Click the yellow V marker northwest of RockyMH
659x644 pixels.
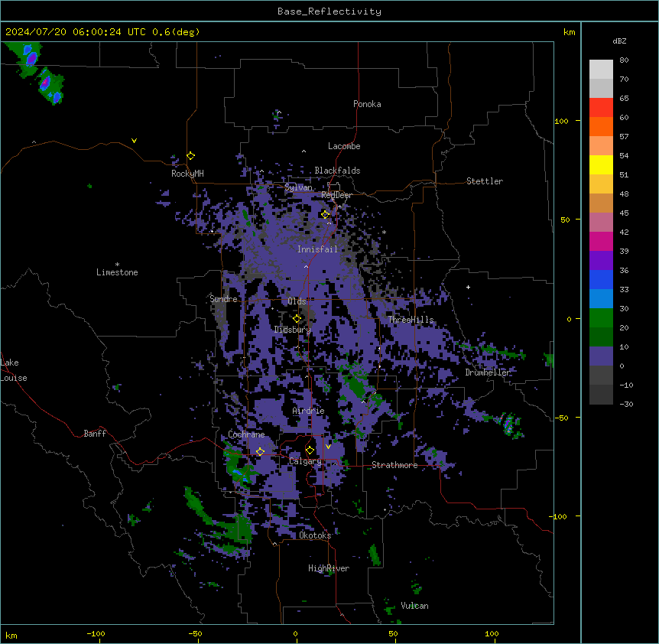tap(134, 141)
